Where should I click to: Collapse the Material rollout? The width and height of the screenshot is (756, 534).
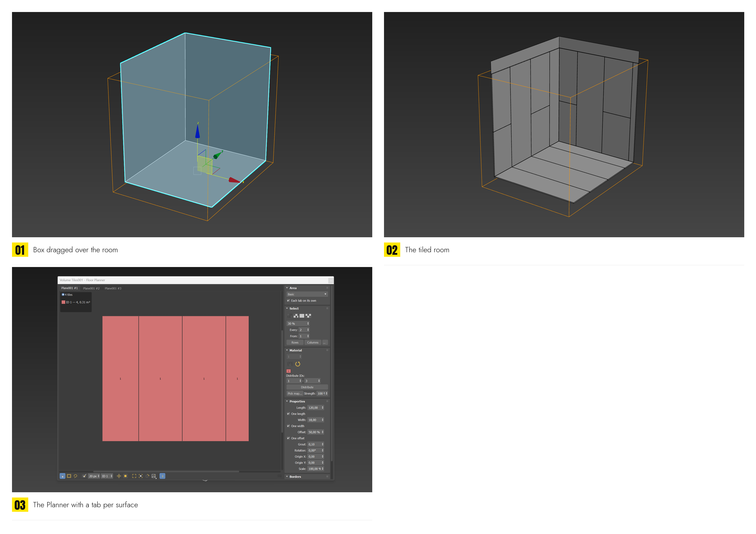pyautogui.click(x=287, y=350)
